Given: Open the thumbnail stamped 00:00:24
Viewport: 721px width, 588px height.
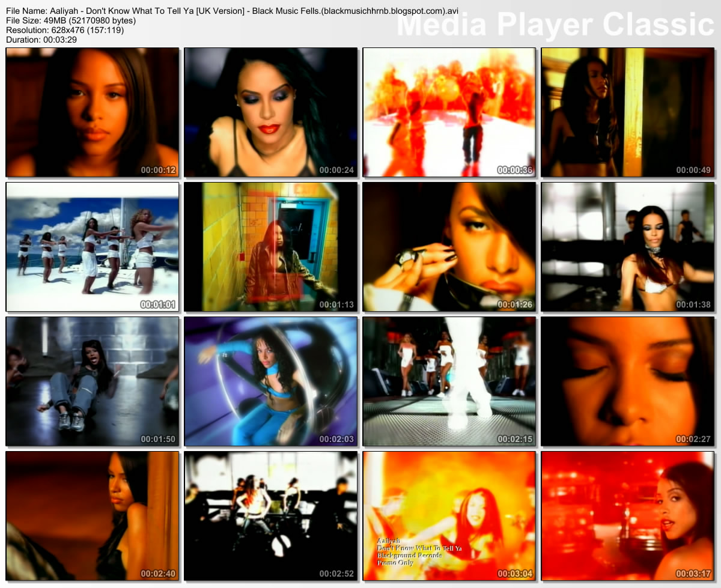Looking at the screenshot, I should 271,112.
